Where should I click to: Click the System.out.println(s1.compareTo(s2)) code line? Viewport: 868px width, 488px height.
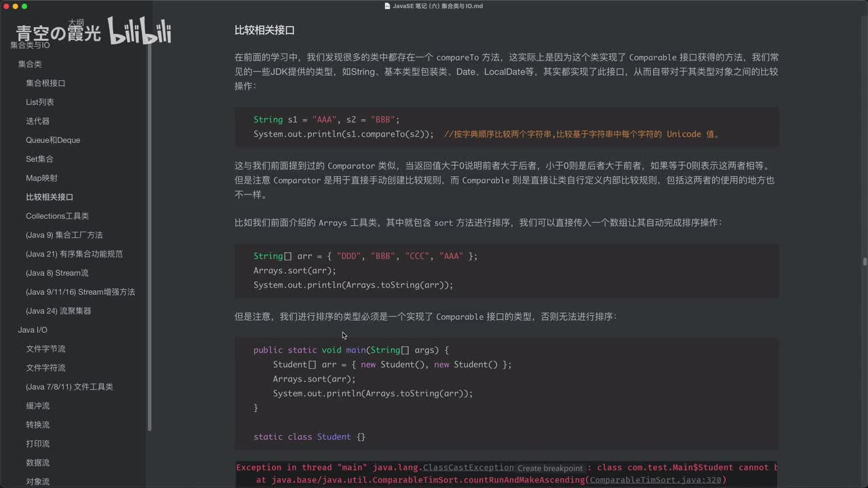[x=344, y=134]
